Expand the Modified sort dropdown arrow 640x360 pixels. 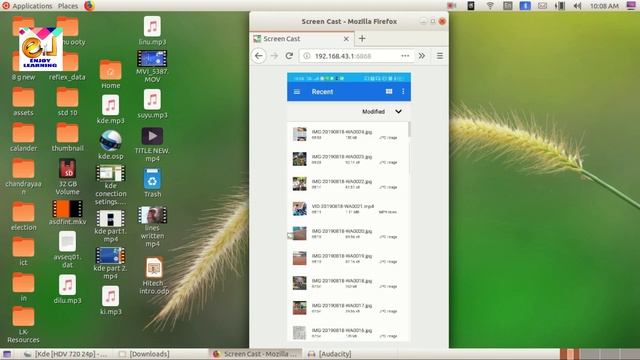(x=398, y=111)
